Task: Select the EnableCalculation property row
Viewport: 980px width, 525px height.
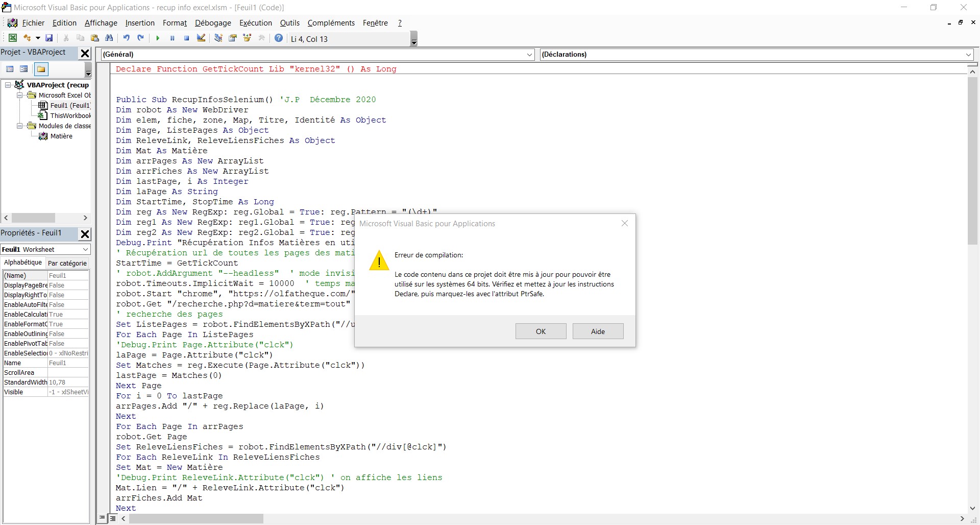Action: pyautogui.click(x=46, y=314)
